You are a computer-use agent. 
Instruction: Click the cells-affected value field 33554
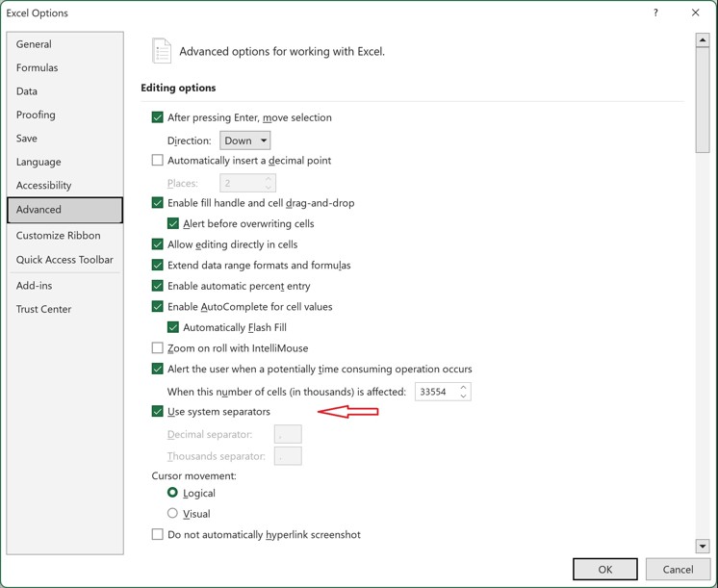tap(435, 392)
